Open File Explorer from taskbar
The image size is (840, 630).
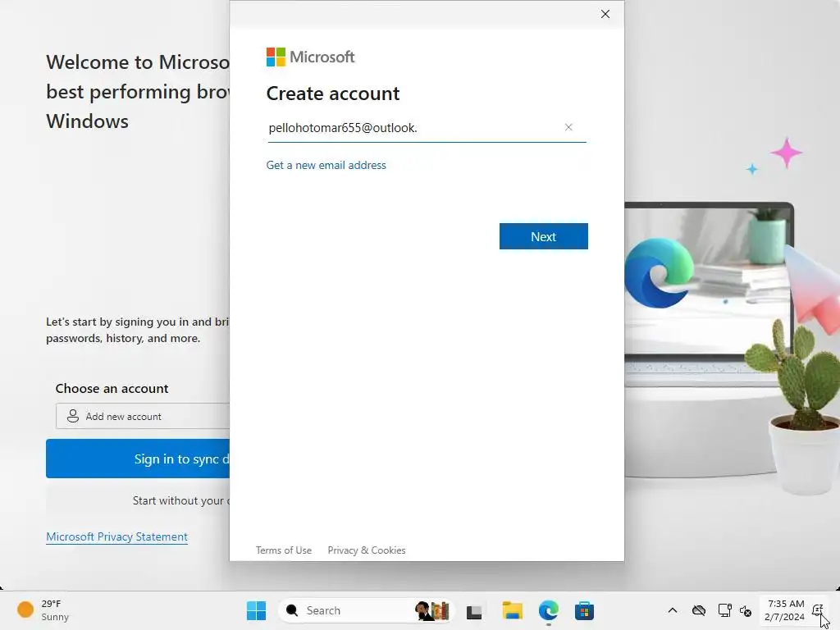point(512,610)
